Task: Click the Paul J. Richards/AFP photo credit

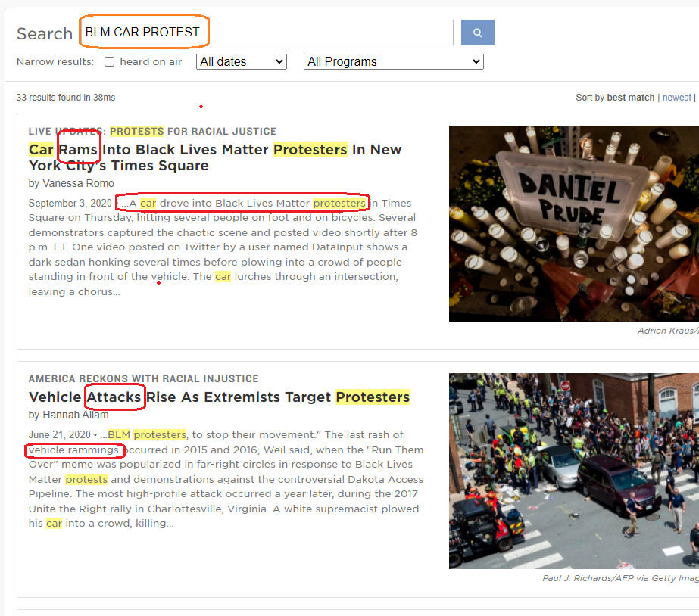Action: pos(620,578)
